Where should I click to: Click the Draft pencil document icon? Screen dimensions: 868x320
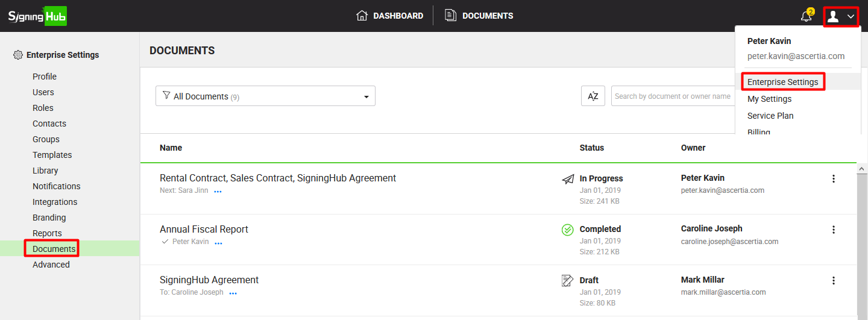coord(568,280)
